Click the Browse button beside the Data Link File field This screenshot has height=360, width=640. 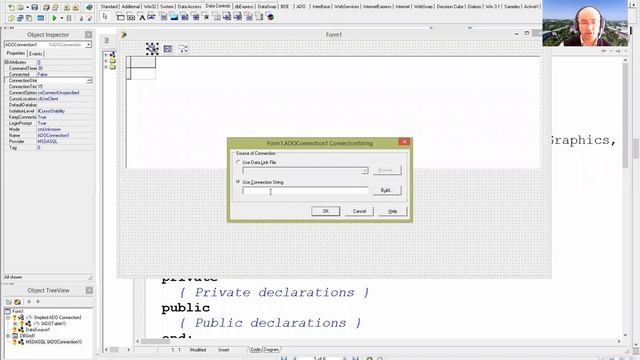387,170
